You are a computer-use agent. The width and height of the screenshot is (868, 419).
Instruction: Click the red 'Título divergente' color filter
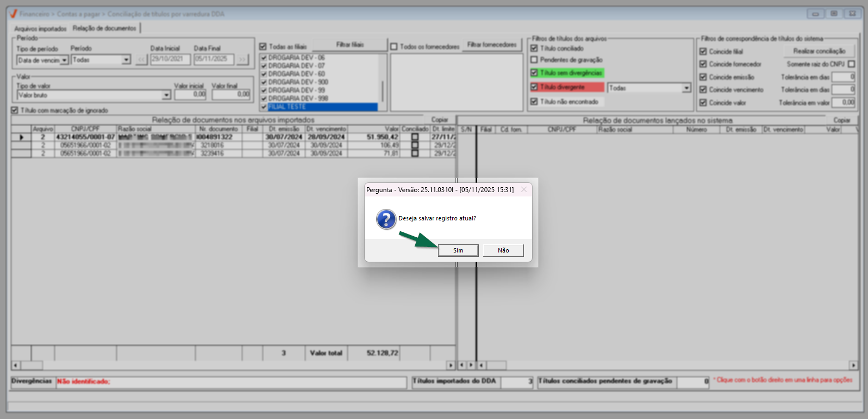567,87
